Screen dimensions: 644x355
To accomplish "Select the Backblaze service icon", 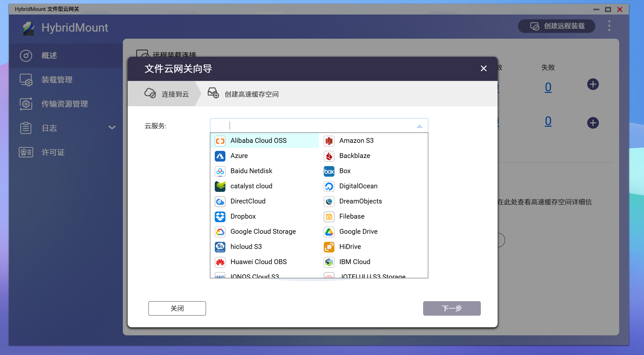I will (329, 156).
